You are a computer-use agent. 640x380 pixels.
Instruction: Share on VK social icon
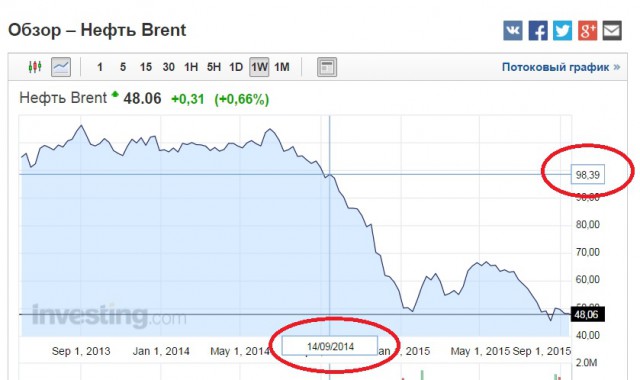pyautogui.click(x=513, y=31)
